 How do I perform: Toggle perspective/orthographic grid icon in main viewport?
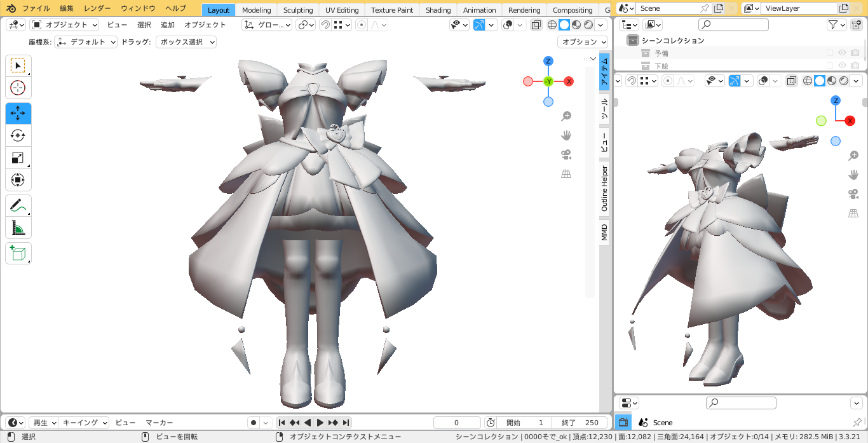(566, 174)
